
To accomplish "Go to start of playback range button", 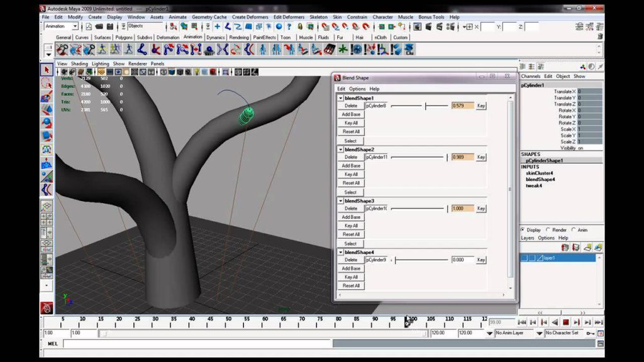I will coord(521,322).
